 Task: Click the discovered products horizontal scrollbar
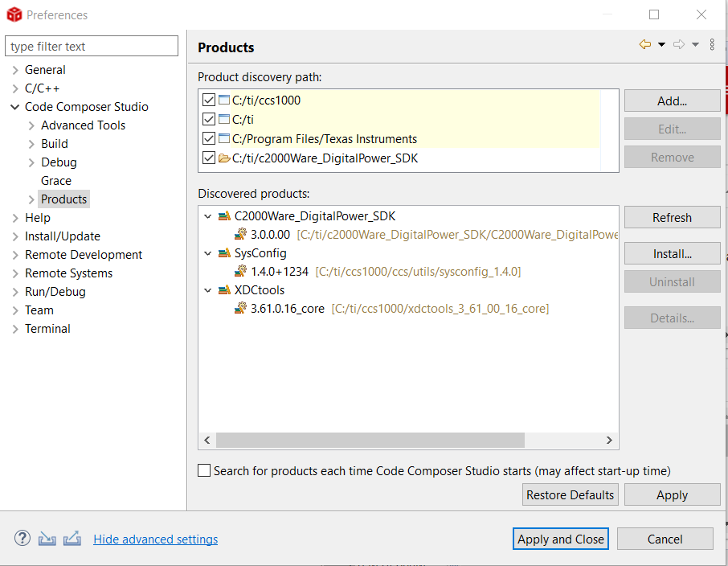coord(370,441)
